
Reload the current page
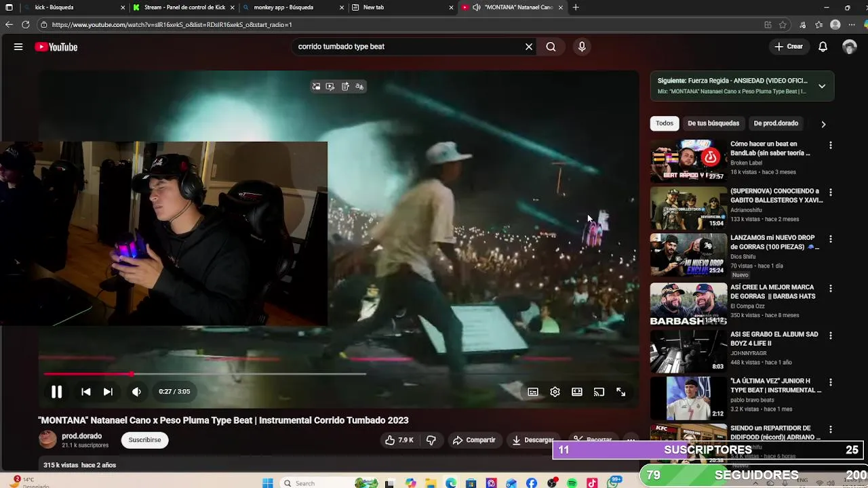tap(25, 24)
